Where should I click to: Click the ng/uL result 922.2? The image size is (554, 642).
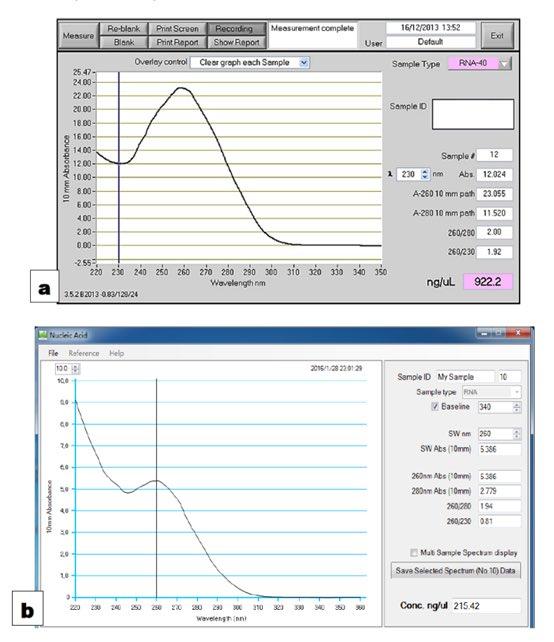point(488,282)
